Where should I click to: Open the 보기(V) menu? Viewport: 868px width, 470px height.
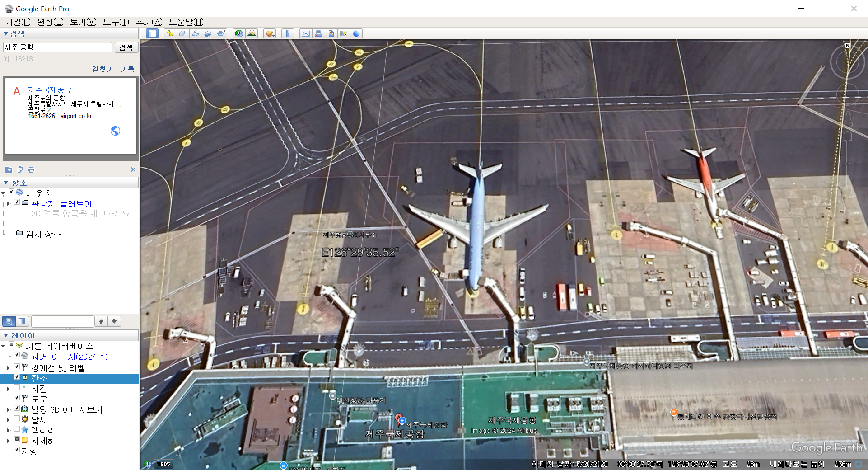click(x=83, y=22)
